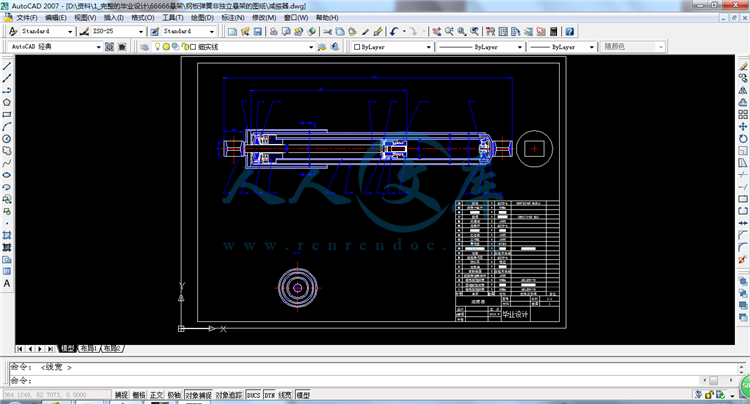Screen dimensions: 750x404
Task: Select the Rectangle draw tool
Action: (x=7, y=114)
